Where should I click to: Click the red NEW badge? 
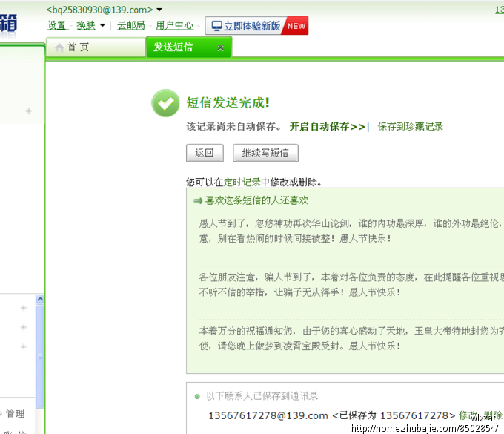point(296,26)
